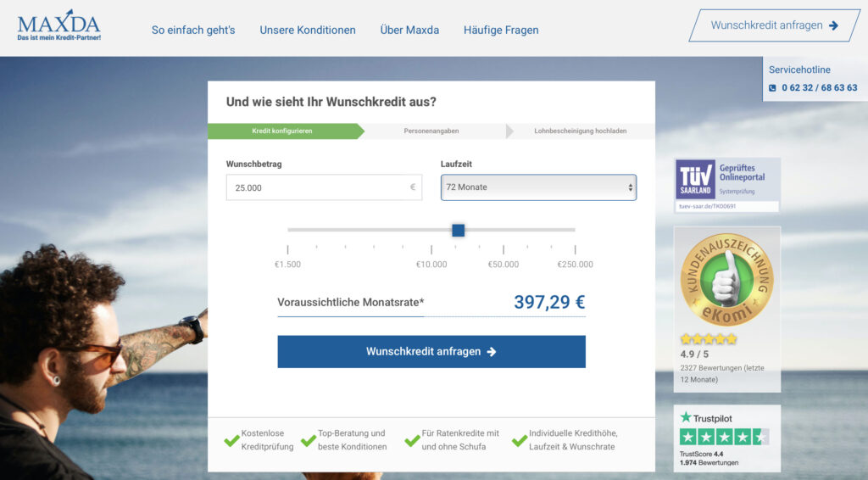
Task: Click the Trustpilot green star rating
Action: tap(724, 437)
